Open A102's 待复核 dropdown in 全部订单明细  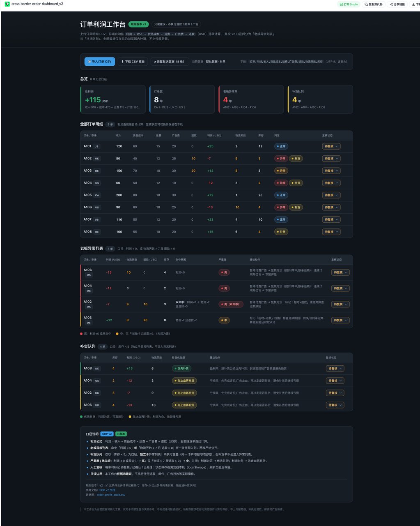pyautogui.click(x=331, y=159)
